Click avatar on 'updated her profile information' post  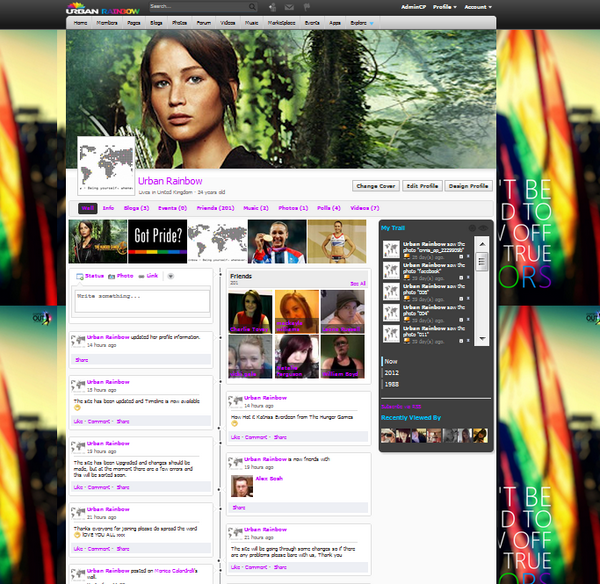[x=78, y=340]
